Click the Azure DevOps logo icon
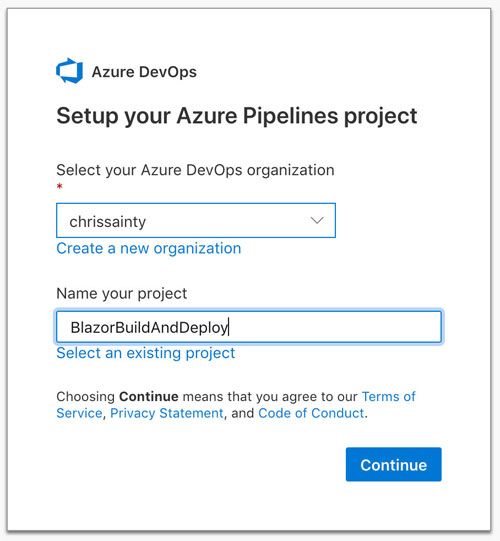 [69, 71]
